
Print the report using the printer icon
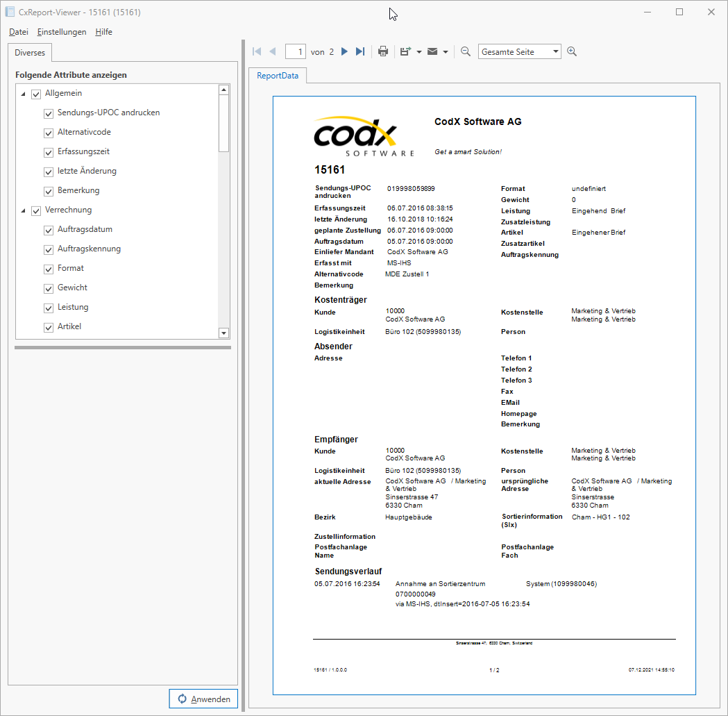click(x=383, y=51)
